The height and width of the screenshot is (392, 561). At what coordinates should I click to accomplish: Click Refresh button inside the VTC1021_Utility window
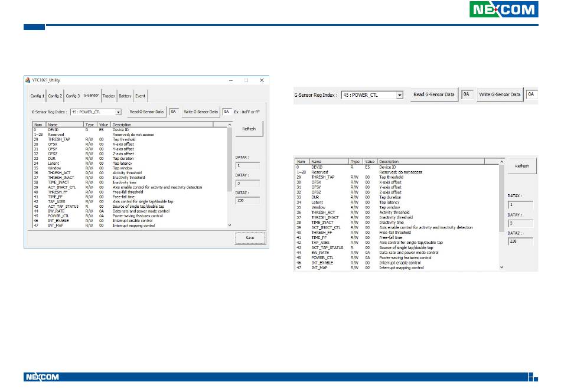pos(249,129)
